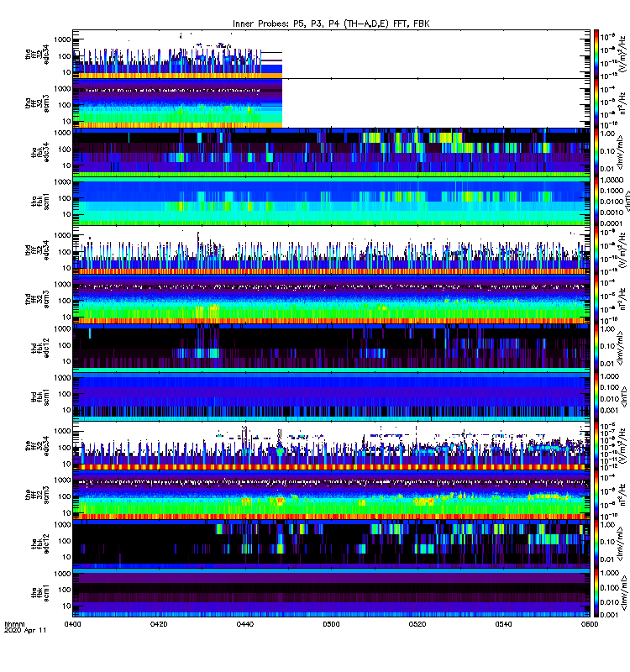The image size is (630, 672).
Task: Click the '0400' time axis label
Action: coord(72,624)
